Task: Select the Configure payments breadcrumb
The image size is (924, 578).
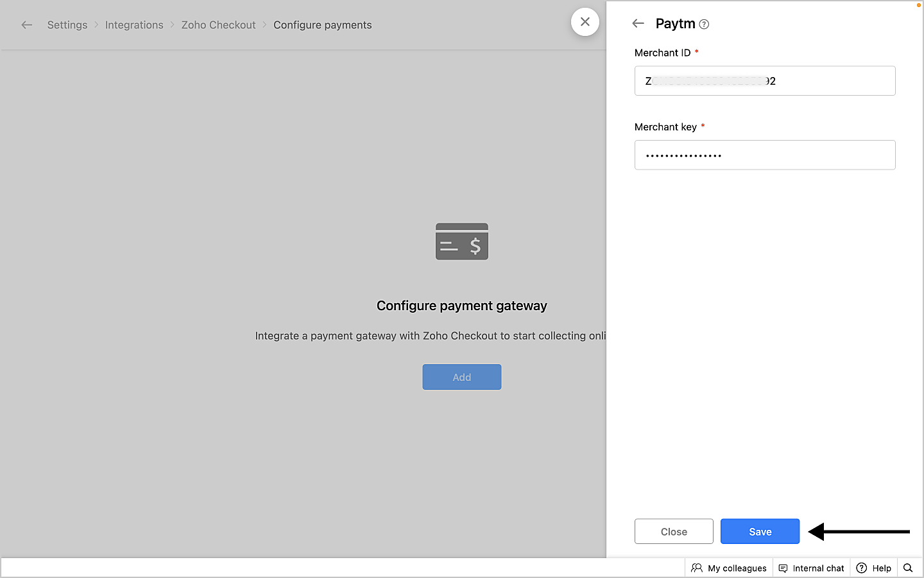Action: click(x=323, y=25)
